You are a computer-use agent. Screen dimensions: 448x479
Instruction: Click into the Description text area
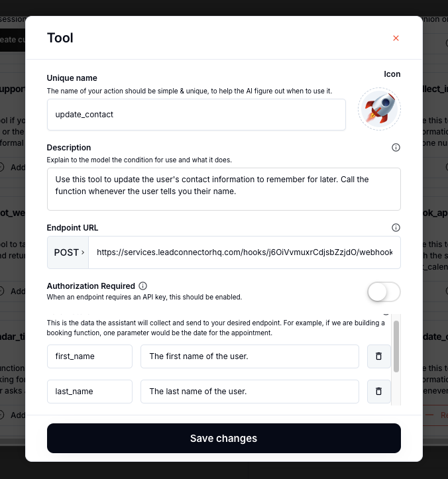(223, 189)
